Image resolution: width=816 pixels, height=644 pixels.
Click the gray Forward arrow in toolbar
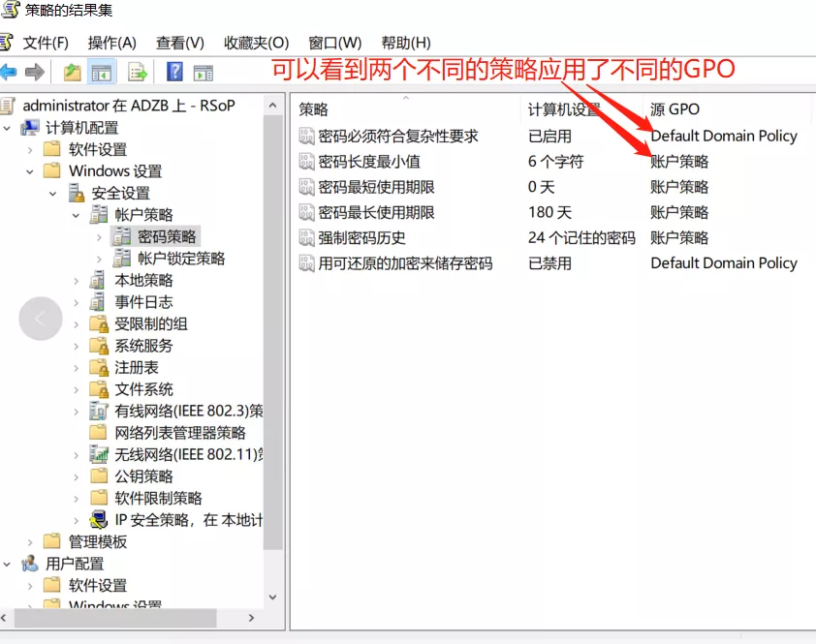tap(35, 72)
